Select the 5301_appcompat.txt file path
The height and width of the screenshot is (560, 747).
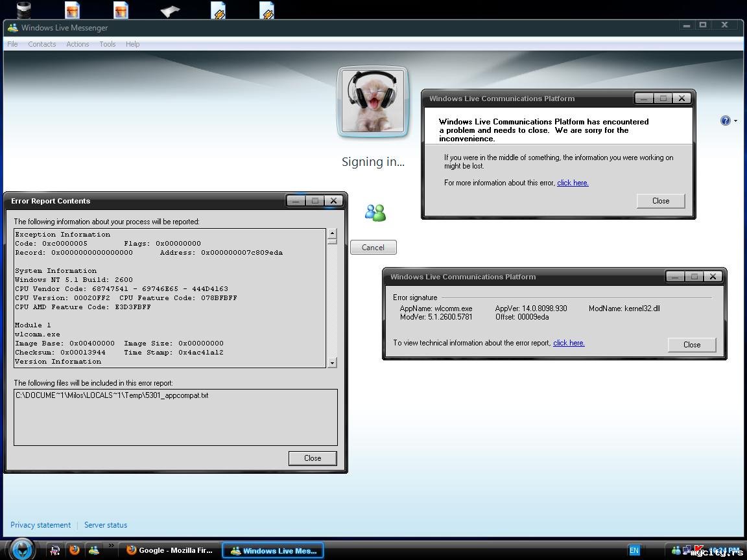112,395
